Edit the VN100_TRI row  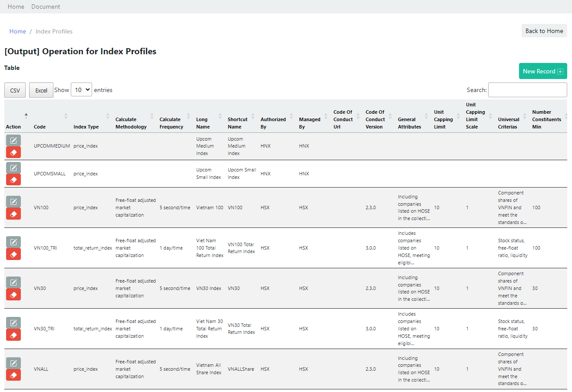click(x=13, y=242)
